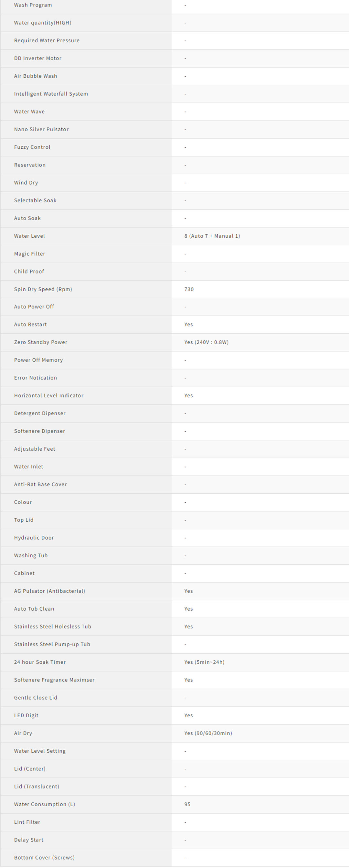Image resolution: width=349 pixels, height=868 pixels.
Task: Select the "Intelligent Waterfall System" label
Action: coord(51,94)
